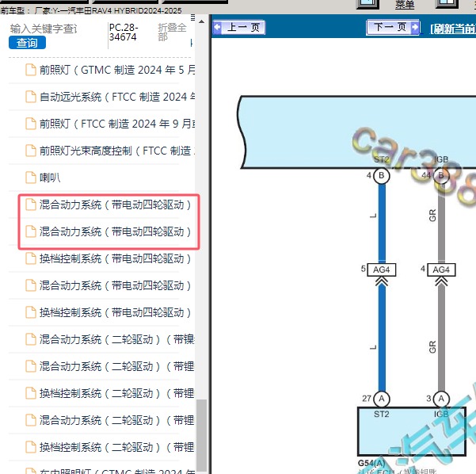Click the document icon of 自动远光系统 row

point(31,97)
